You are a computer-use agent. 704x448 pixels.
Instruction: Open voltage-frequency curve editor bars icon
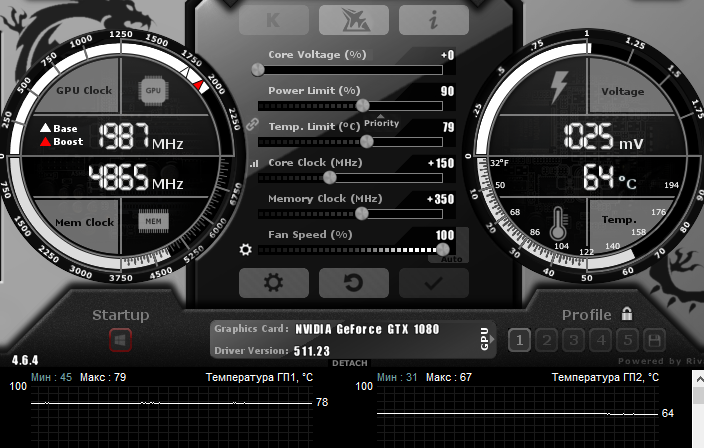pos(254,163)
